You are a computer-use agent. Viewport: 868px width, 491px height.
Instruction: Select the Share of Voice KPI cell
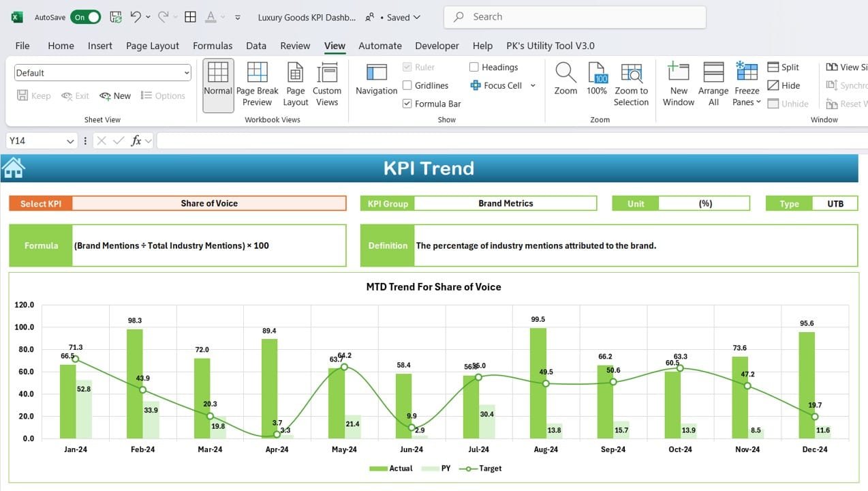[209, 203]
